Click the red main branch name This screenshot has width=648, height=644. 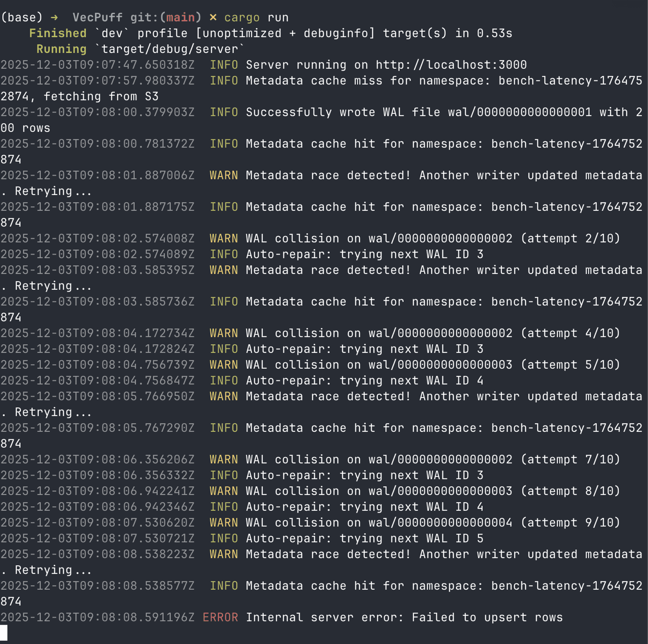click(x=180, y=17)
